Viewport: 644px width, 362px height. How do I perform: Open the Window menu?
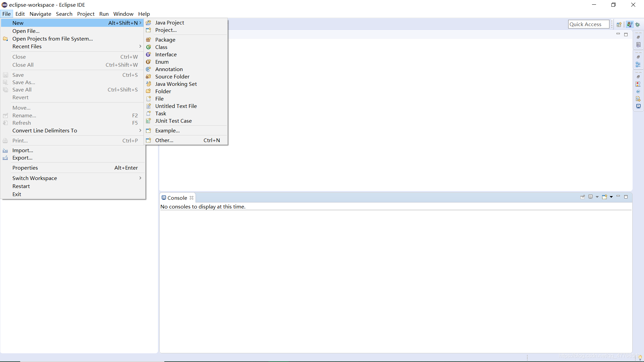point(123,14)
